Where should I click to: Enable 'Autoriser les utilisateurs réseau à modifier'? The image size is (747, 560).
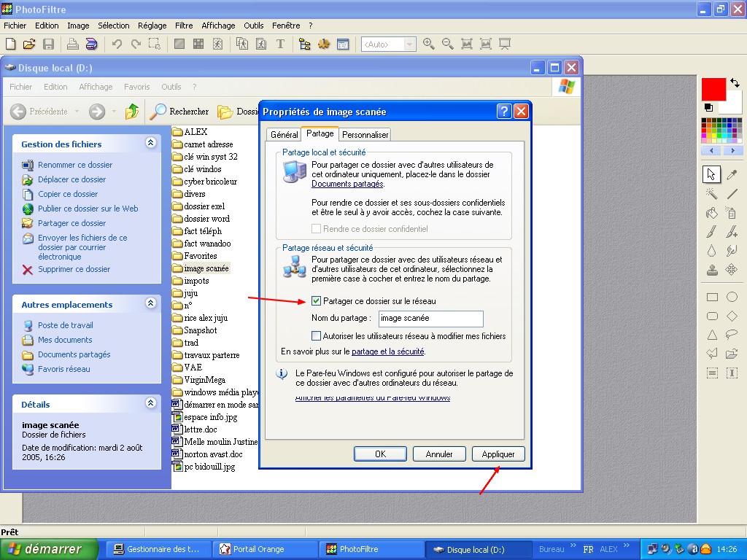point(316,336)
